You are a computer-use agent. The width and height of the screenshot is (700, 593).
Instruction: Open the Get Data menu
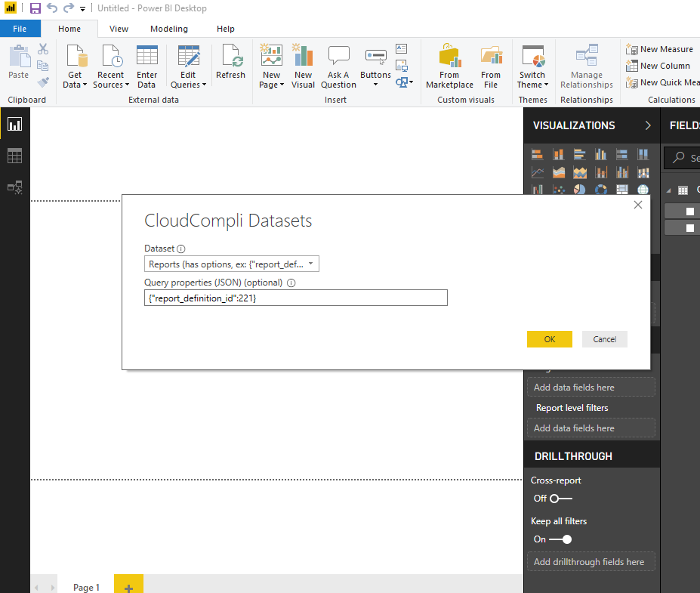click(x=75, y=66)
